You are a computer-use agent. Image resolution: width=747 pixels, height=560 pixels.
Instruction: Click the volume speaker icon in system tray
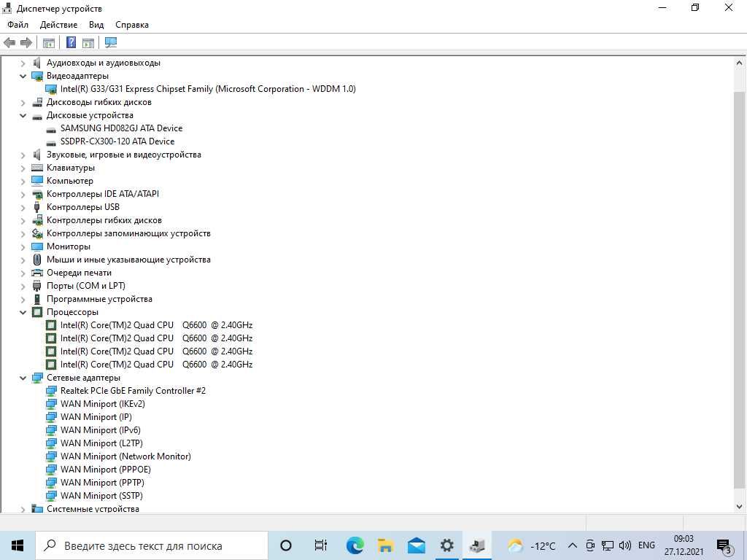click(x=624, y=545)
